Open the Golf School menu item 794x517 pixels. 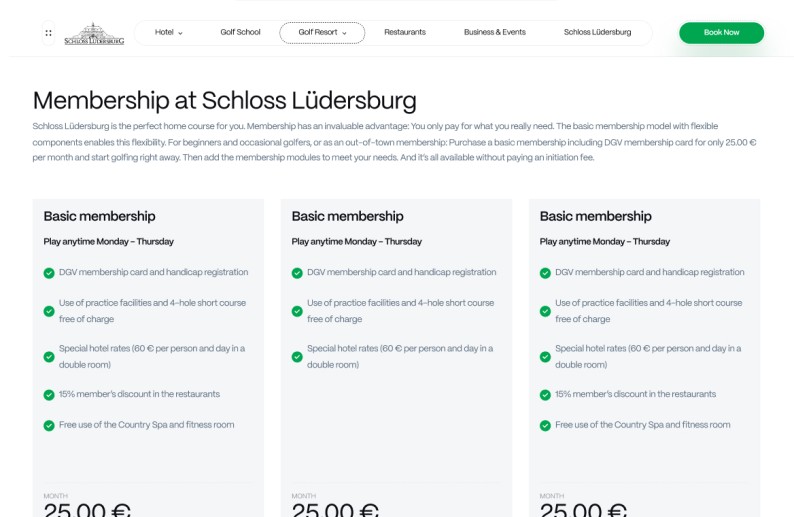tap(240, 33)
